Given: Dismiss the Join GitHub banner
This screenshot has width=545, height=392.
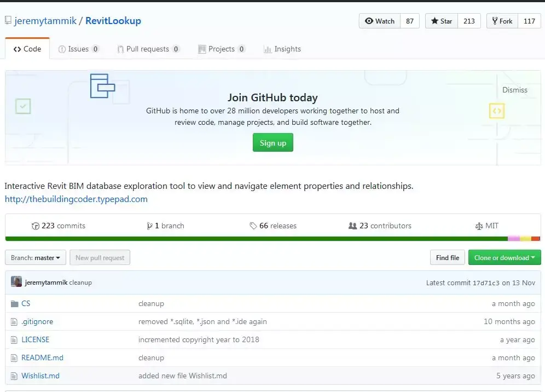Looking at the screenshot, I should coord(515,90).
